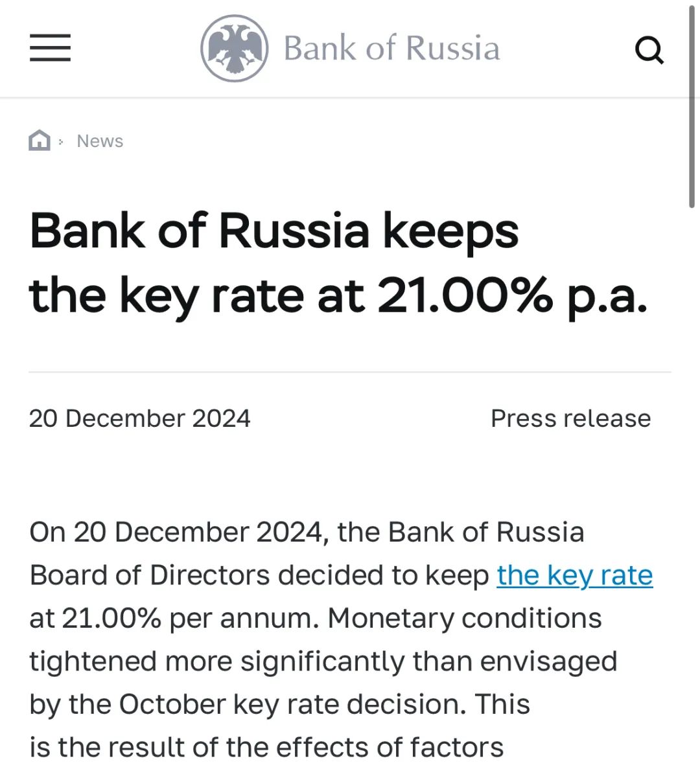
Task: Open the hamburger navigation menu
Action: [x=50, y=49]
